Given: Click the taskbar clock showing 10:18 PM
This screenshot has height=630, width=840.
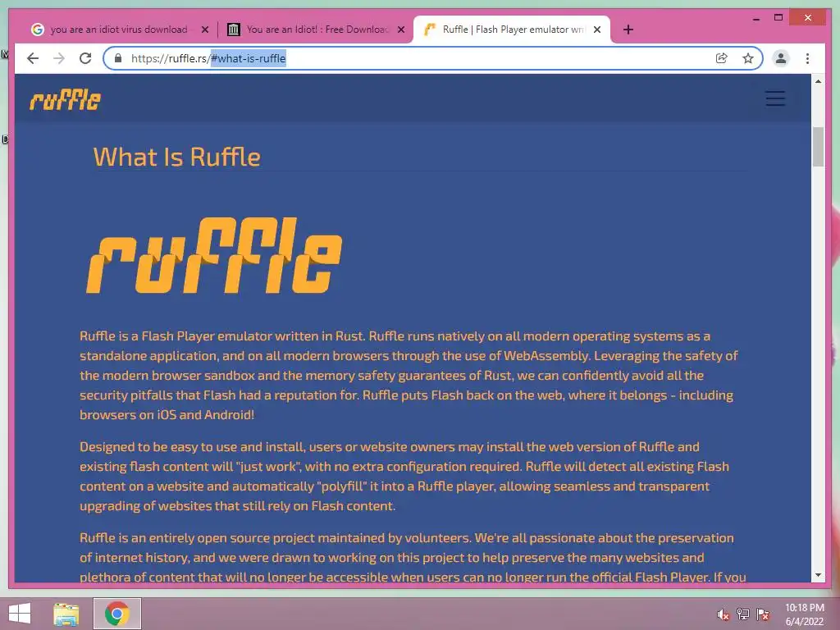Looking at the screenshot, I should [x=805, y=614].
